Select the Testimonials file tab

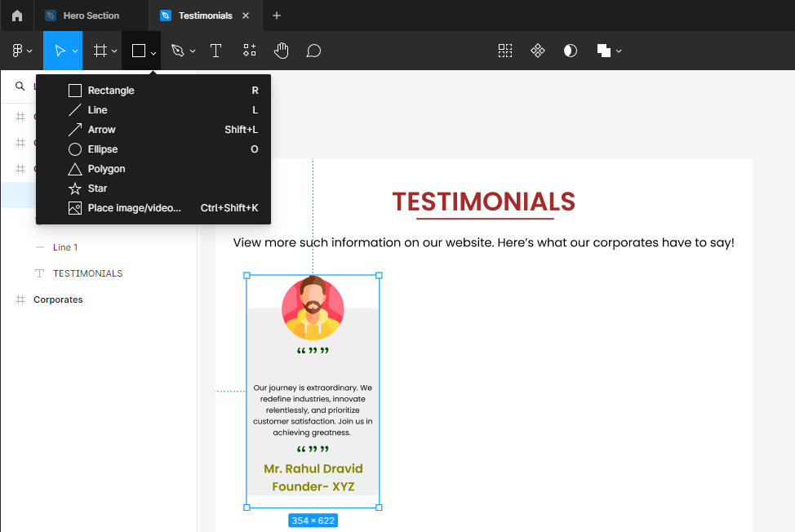coord(205,16)
